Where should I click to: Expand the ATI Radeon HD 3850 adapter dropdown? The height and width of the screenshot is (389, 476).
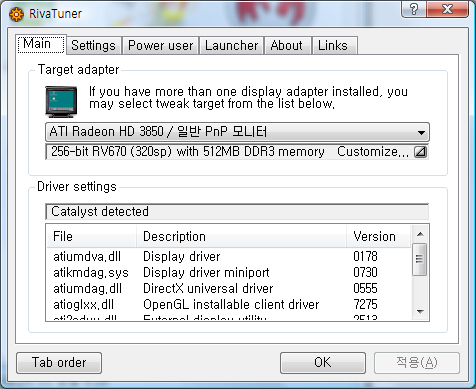(237, 132)
